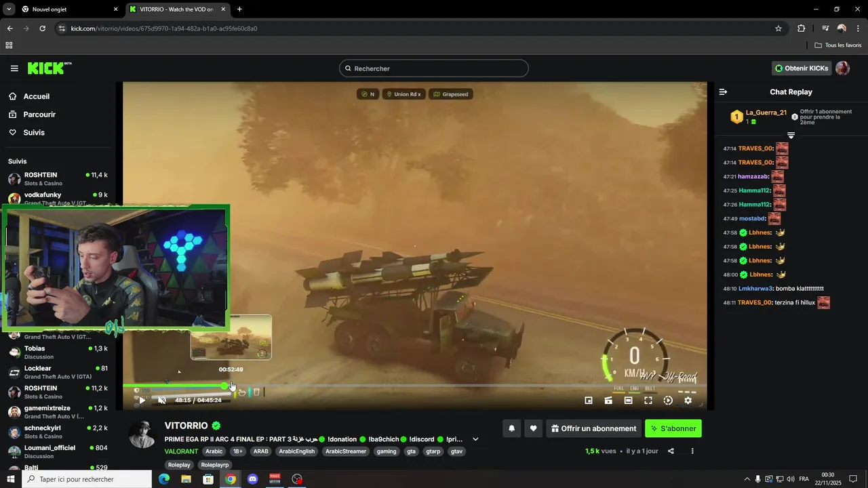Open Suivis in the sidebar
This screenshot has width=868, height=488.
click(34, 132)
